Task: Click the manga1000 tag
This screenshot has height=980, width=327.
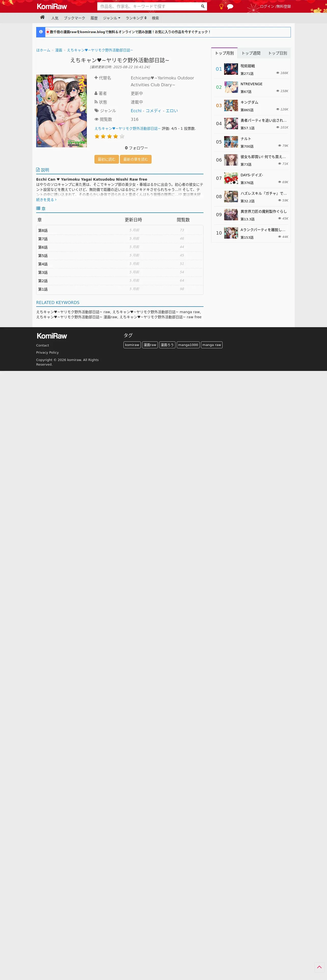Action: point(188,345)
